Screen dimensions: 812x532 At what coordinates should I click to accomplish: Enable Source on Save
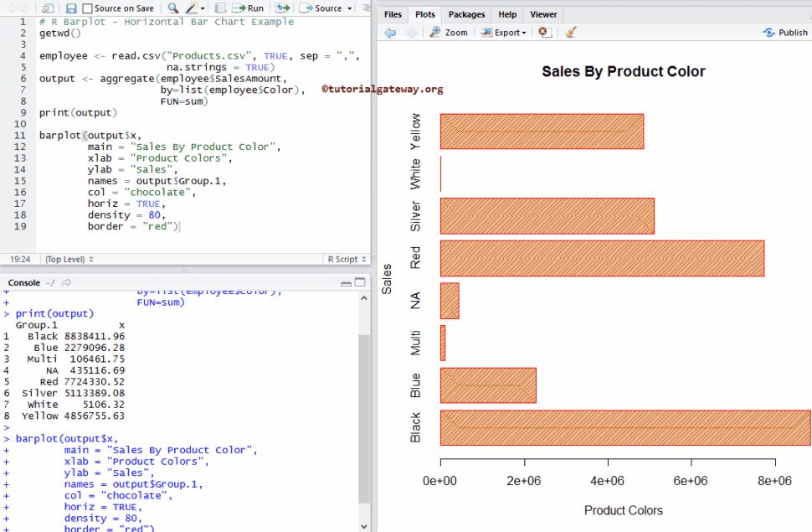pos(86,8)
